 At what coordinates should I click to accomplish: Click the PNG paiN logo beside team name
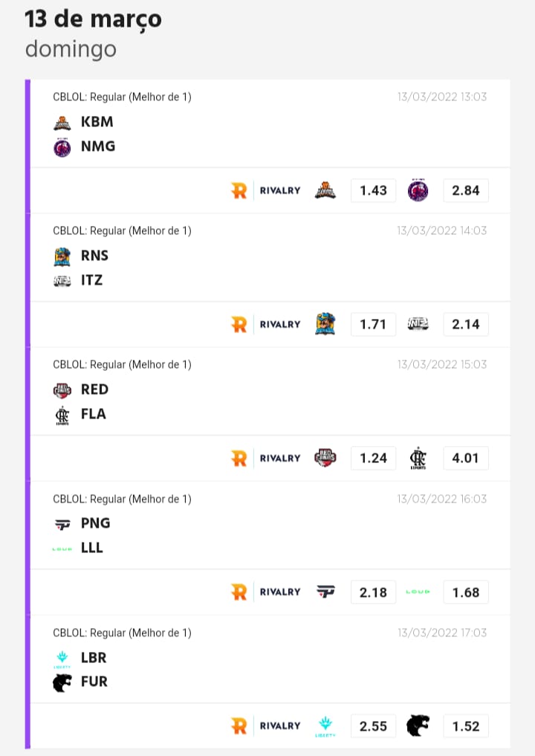tap(62, 523)
